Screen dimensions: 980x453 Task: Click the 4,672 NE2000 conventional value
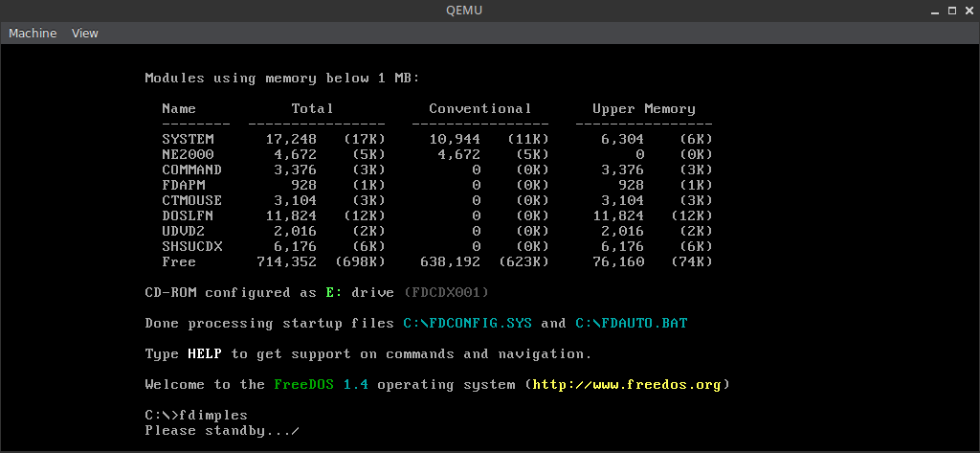tap(458, 154)
